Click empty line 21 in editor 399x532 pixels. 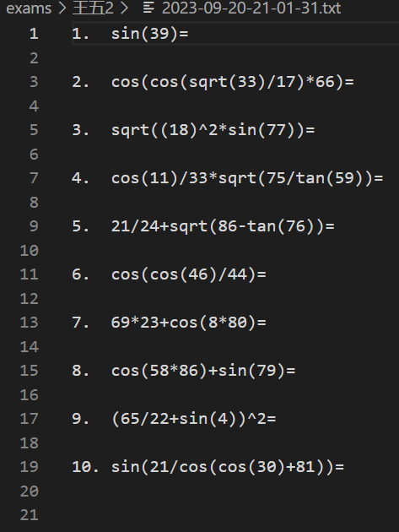click(x=235, y=515)
